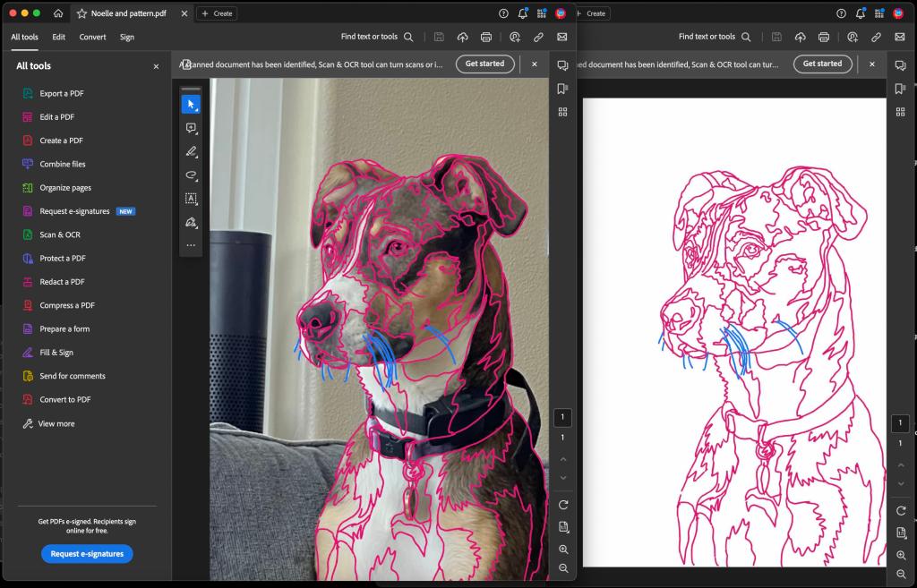The width and height of the screenshot is (917, 588).
Task: Select the Add text box tool
Action: pos(191,199)
